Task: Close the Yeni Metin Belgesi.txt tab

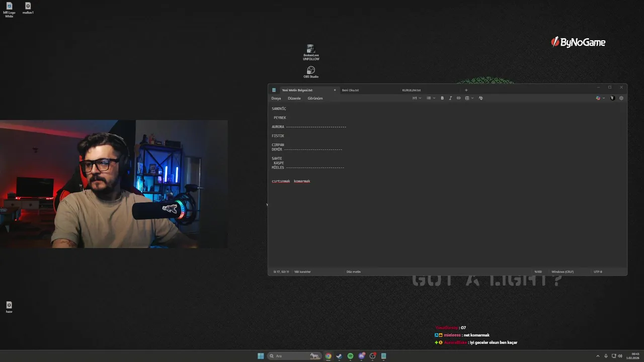Action: coord(335,90)
